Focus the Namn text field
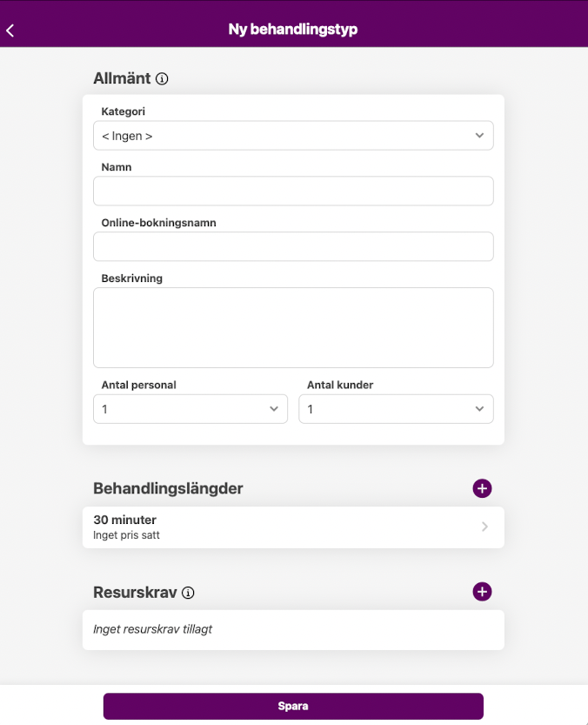 point(293,191)
